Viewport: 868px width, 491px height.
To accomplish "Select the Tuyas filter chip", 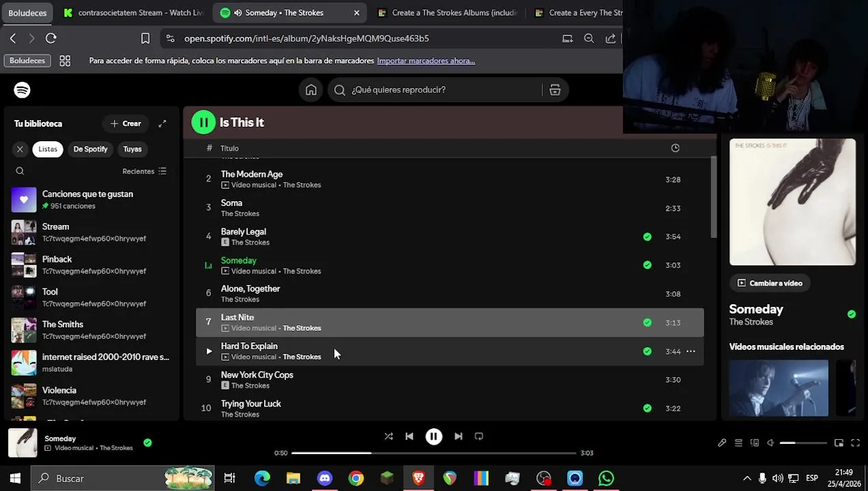I will (132, 149).
